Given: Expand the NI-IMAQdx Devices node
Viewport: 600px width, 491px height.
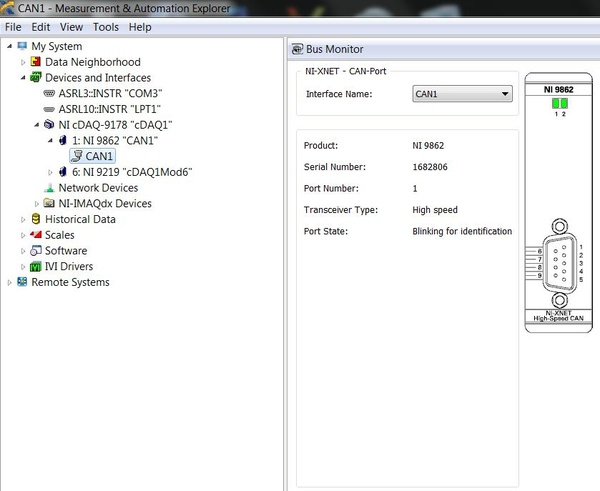Looking at the screenshot, I should click(x=37, y=204).
